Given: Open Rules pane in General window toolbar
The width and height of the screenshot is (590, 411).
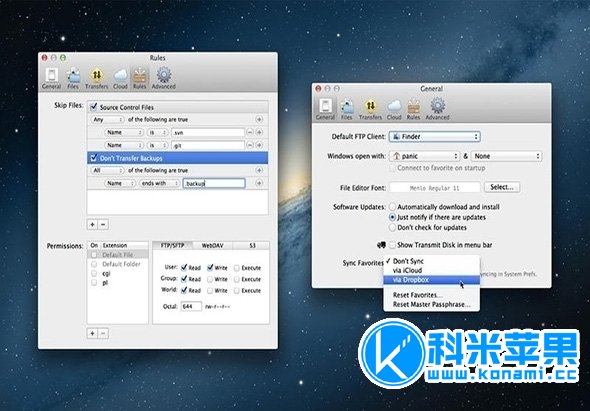Looking at the screenshot, I should pyautogui.click(x=413, y=109).
